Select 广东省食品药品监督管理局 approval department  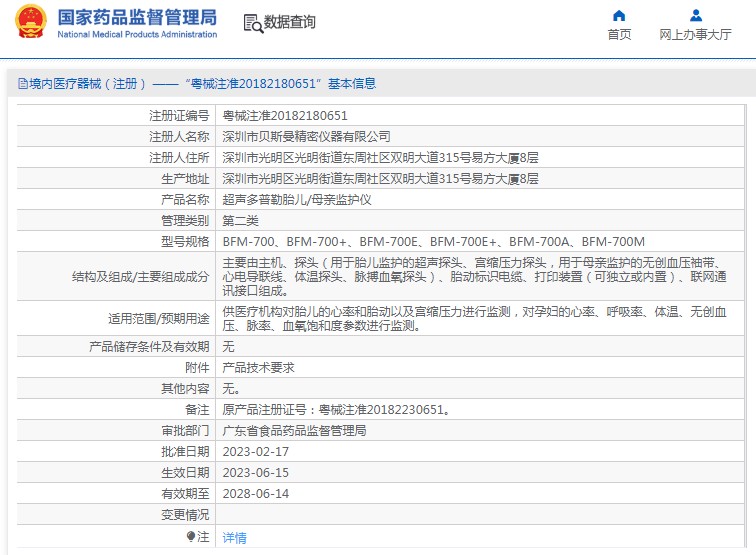pyautogui.click(x=294, y=431)
